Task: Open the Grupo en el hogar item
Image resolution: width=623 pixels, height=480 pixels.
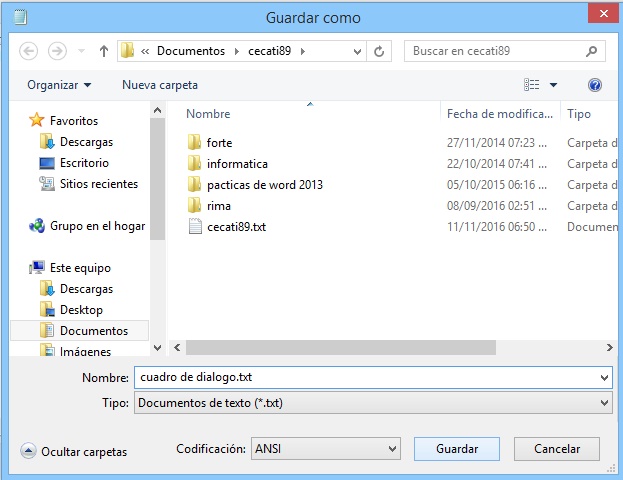Action: coord(96,226)
